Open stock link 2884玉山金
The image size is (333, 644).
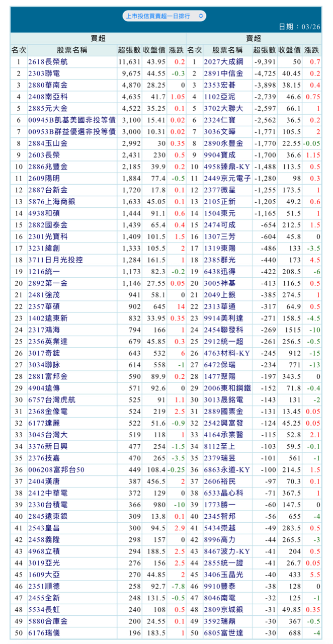point(47,143)
